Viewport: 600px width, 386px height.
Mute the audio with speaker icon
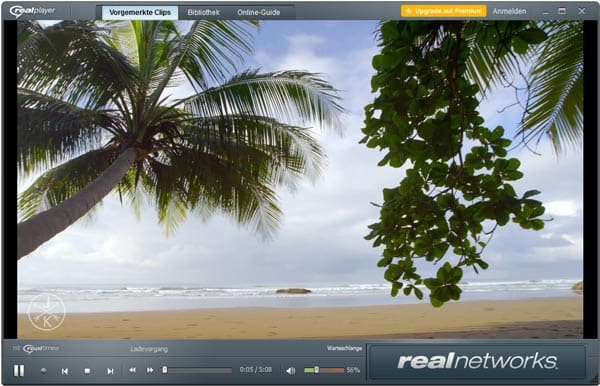[x=291, y=370]
